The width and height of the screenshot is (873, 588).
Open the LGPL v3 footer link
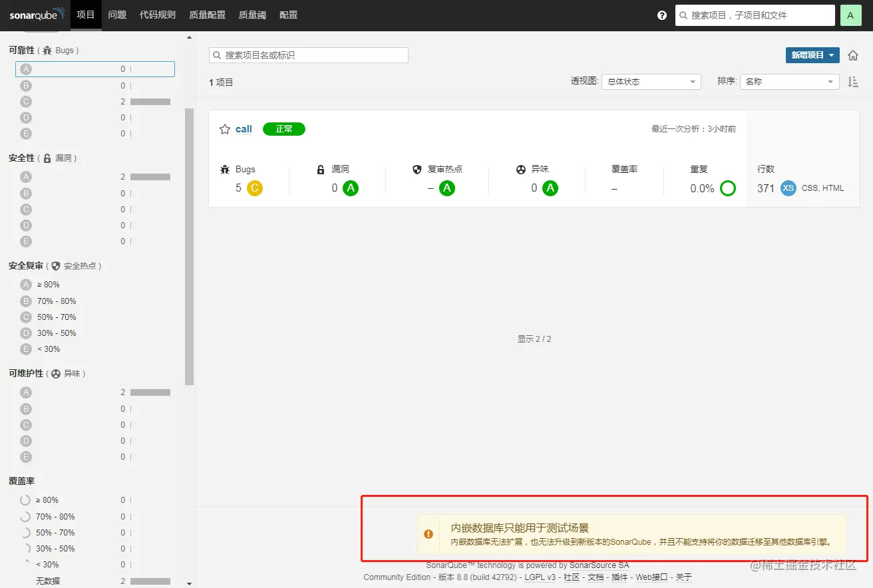540,577
